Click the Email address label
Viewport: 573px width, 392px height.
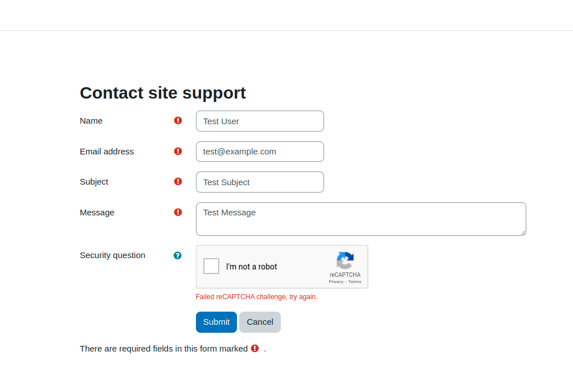pyautogui.click(x=107, y=152)
